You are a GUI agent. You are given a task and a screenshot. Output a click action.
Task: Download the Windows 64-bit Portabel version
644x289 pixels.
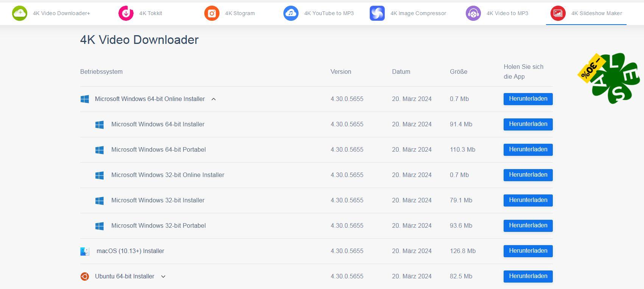click(528, 150)
